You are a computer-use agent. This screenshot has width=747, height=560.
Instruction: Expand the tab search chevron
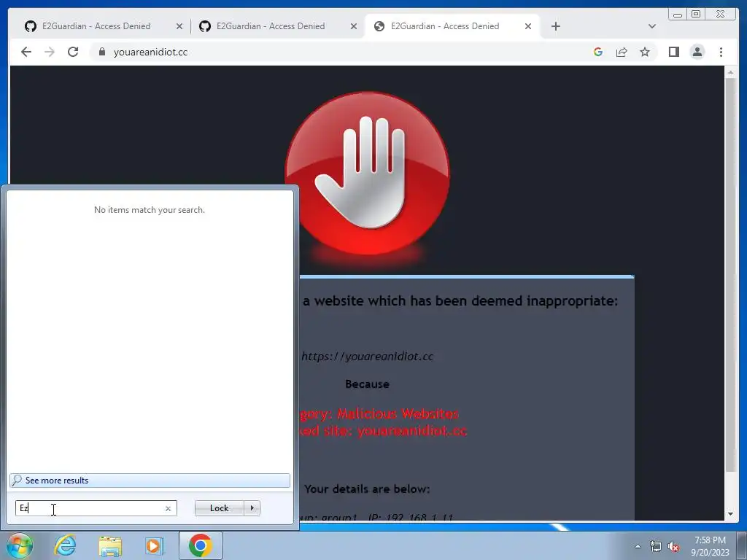click(x=652, y=26)
